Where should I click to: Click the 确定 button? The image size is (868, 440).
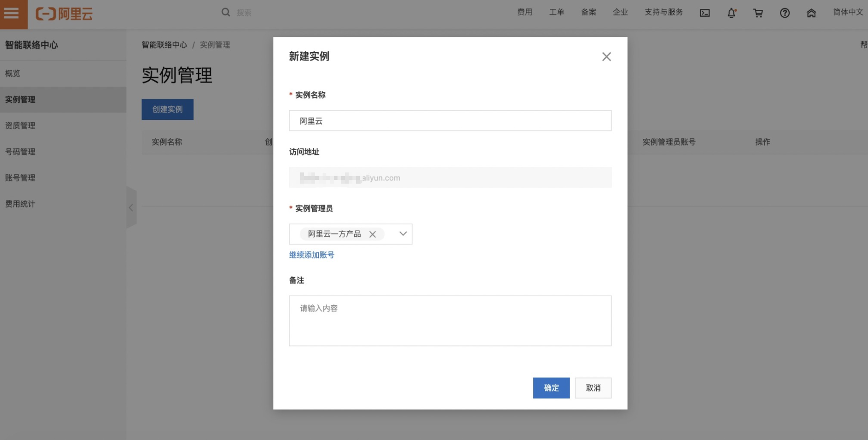pos(551,388)
